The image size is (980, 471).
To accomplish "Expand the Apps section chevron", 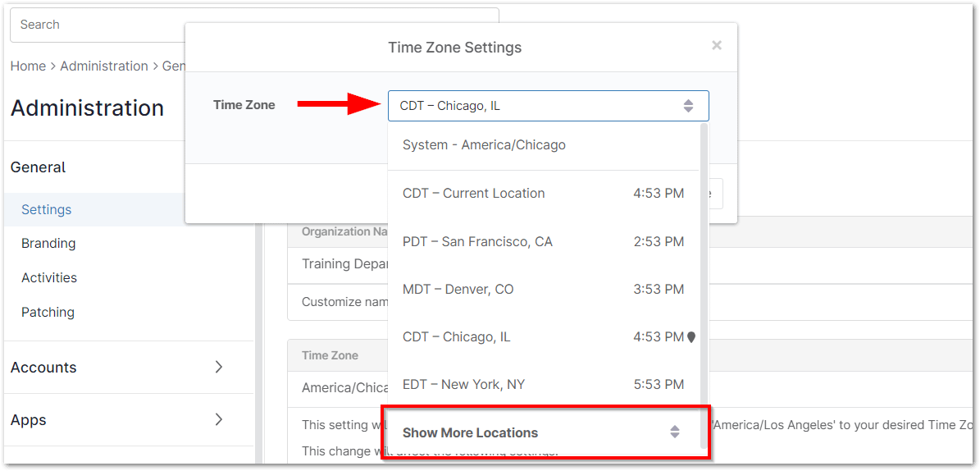I will click(x=219, y=420).
